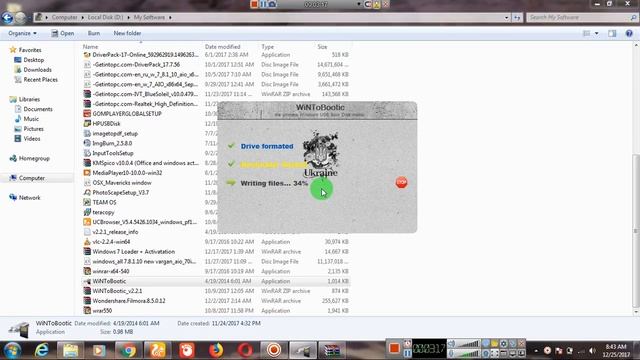
Task: Select Wondershare.Filmora.8.5.0.12 archive
Action: tap(129, 301)
